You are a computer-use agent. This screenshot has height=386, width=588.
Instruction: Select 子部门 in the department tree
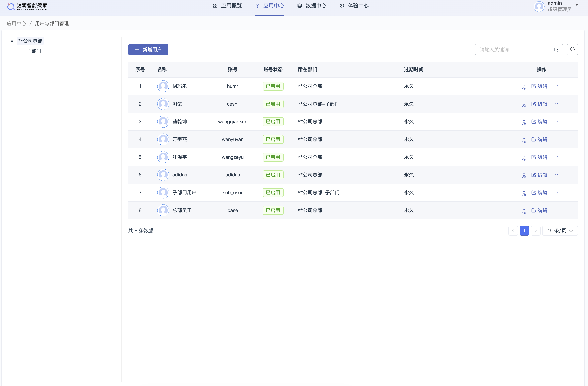coord(34,51)
